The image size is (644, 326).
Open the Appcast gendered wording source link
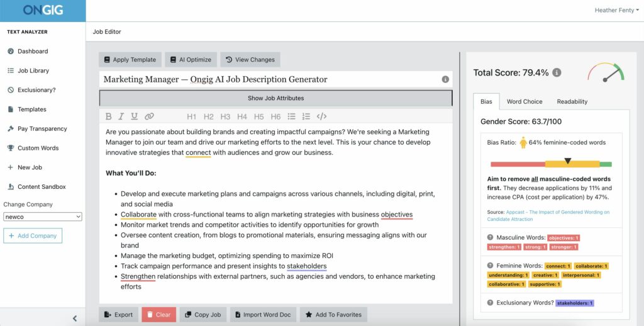click(548, 215)
